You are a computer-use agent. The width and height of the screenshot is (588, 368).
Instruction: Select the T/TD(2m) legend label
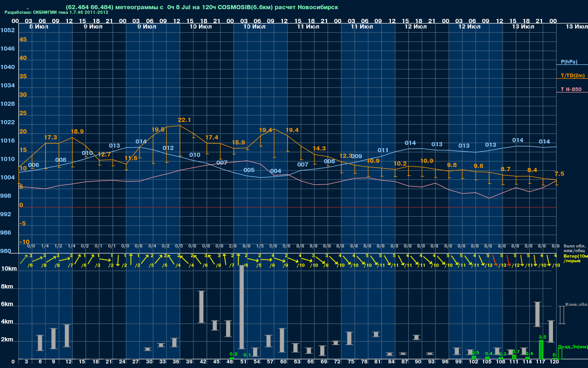pos(573,75)
